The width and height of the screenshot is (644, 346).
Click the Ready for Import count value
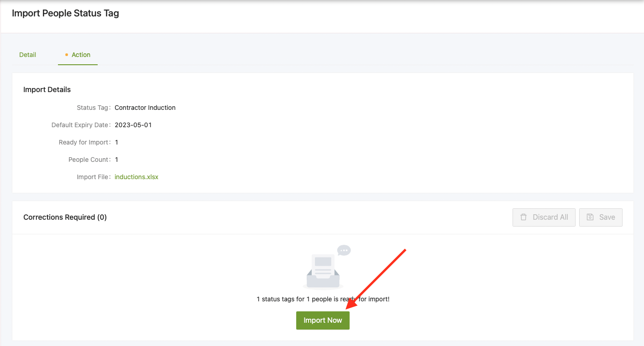[x=116, y=142]
